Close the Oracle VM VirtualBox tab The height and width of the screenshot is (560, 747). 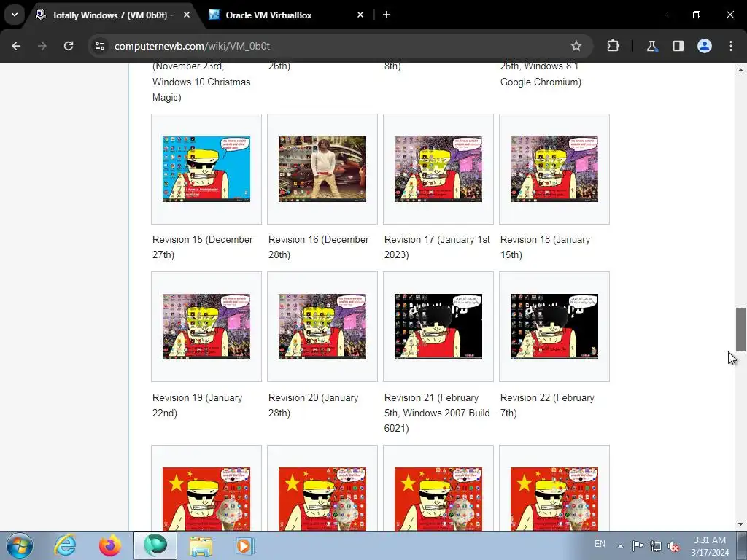pyautogui.click(x=360, y=15)
